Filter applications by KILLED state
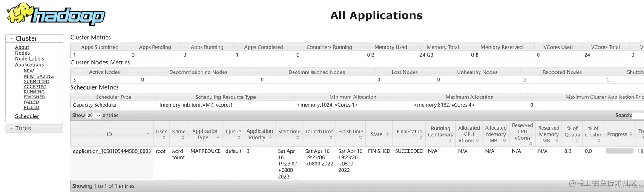Image resolution: width=644 pixels, height=194 pixels. pos(32,107)
